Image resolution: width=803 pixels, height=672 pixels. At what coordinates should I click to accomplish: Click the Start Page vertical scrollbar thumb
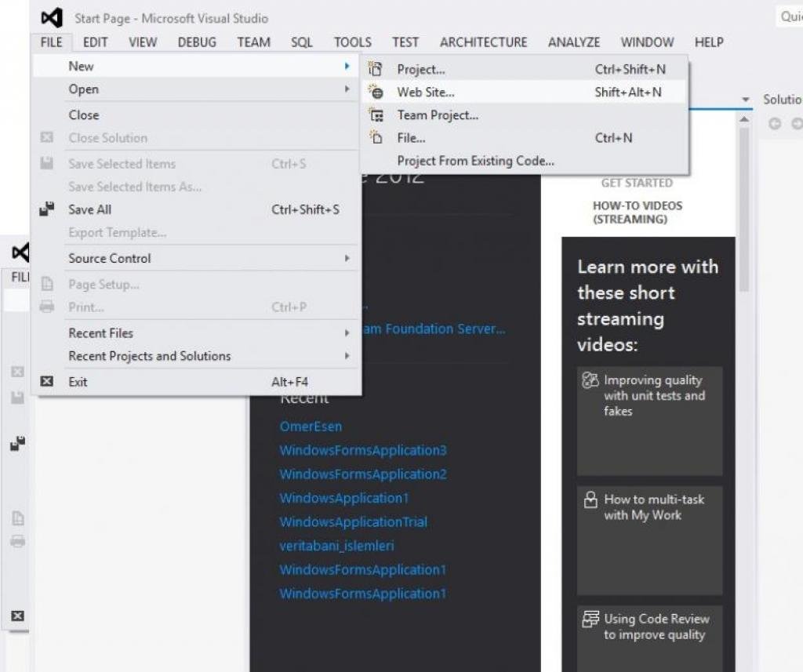click(x=744, y=209)
